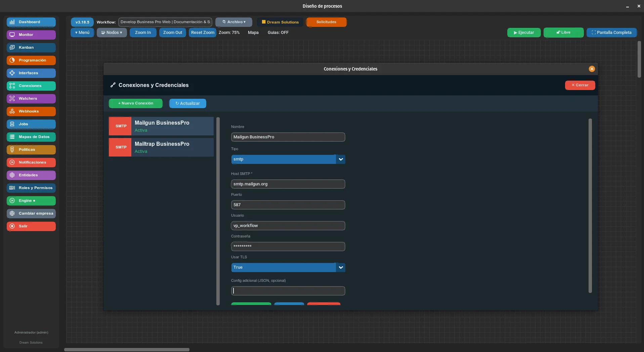Screen dimensions: 644x352
Task: Click the Entidades sidebar icon
Action: point(12,175)
